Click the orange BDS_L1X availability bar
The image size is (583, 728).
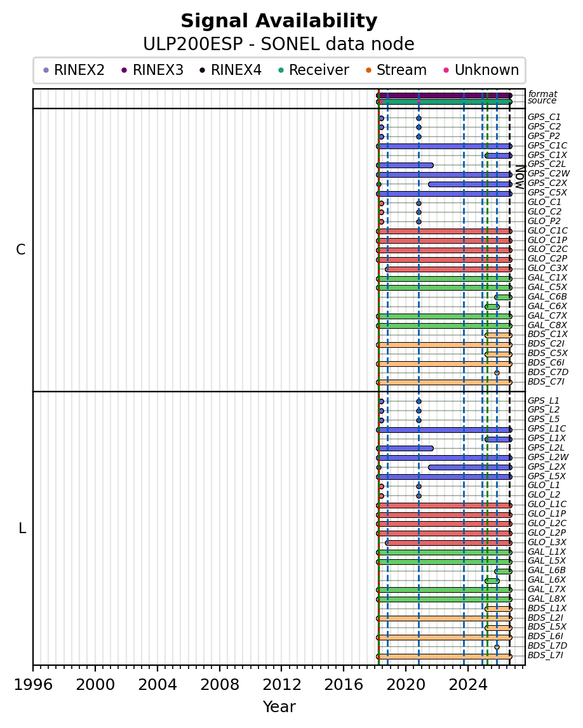coord(499,609)
